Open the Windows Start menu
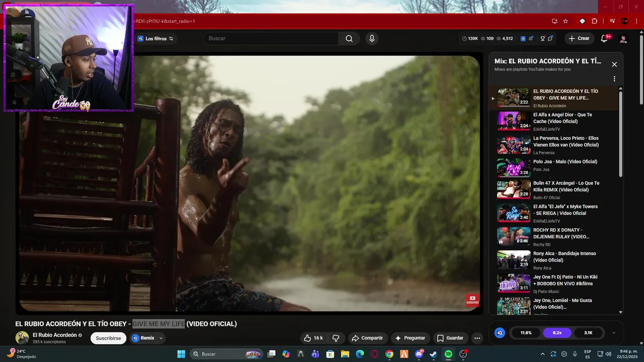Image resolution: width=644 pixels, height=362 pixels. tap(181, 354)
